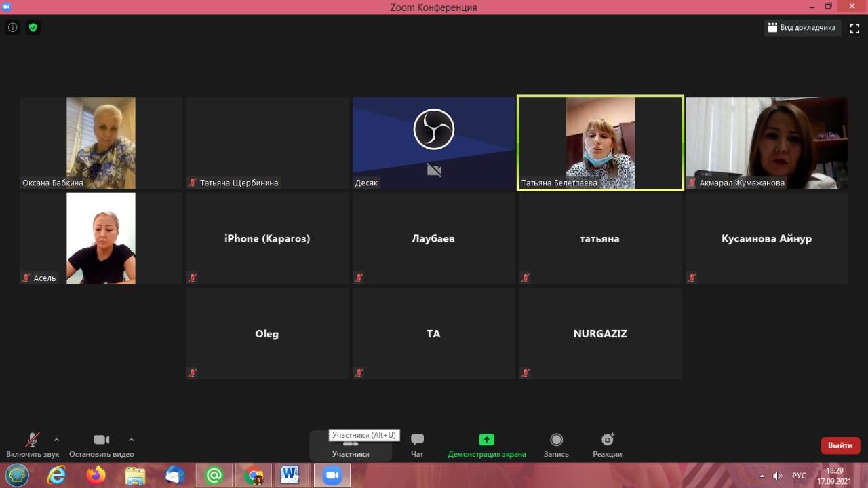The image size is (868, 488).
Task: Close the Zoom Конференция window
Action: point(852,6)
